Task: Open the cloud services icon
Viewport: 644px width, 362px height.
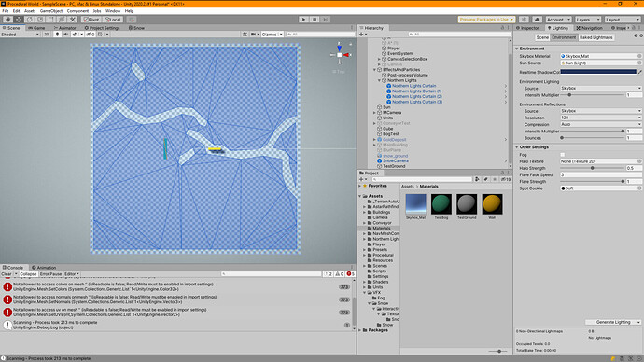Action: pos(537,20)
